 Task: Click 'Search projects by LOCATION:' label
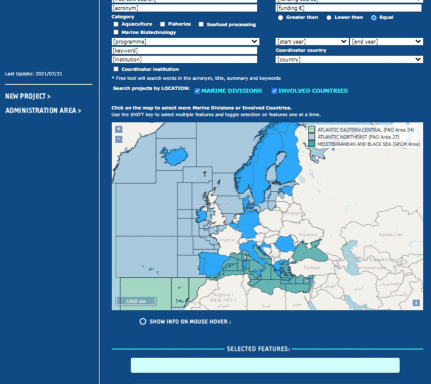pos(151,88)
